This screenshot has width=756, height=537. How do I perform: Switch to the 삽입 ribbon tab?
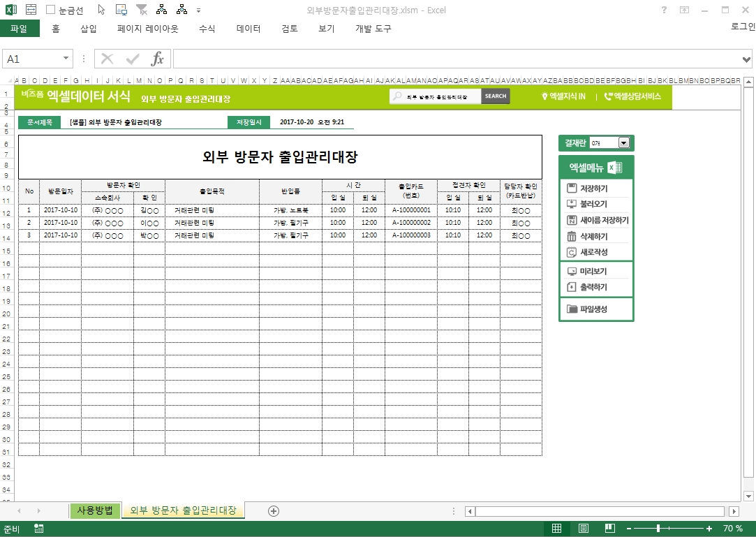coord(88,29)
